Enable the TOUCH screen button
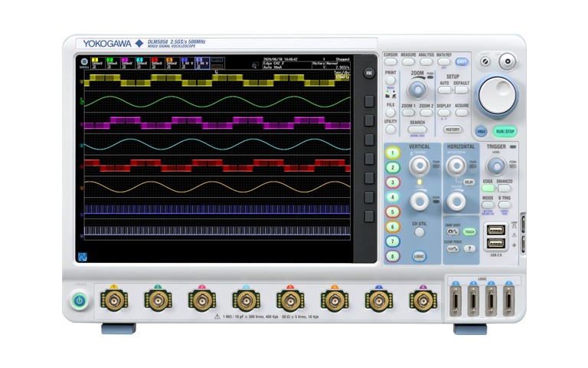588x368 pixels. pos(469,231)
